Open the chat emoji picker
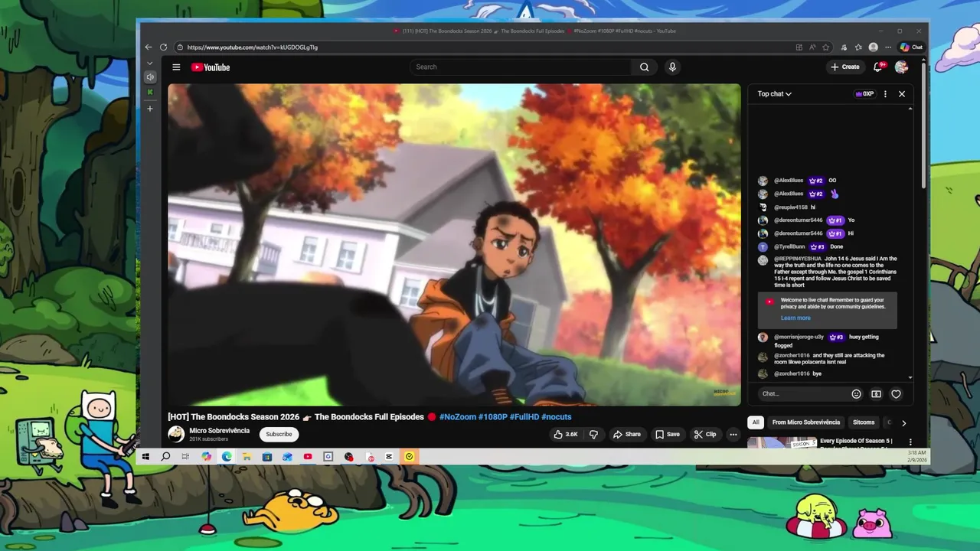Viewport: 980px width, 551px height. 856,394
